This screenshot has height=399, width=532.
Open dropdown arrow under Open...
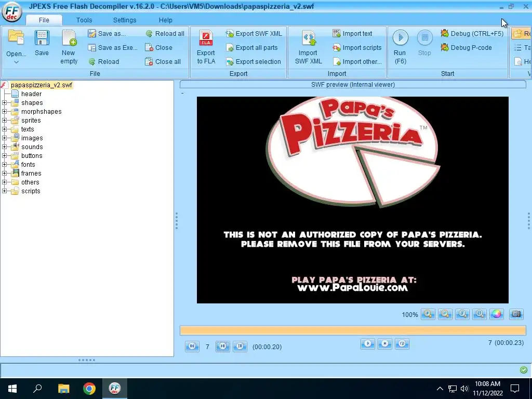16,62
